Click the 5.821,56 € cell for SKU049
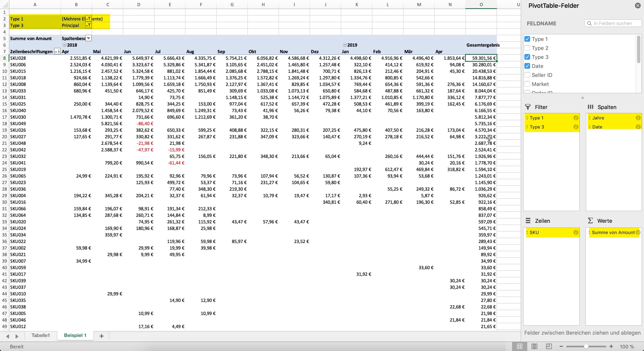The height and width of the screenshot is (351, 644). (x=108, y=123)
